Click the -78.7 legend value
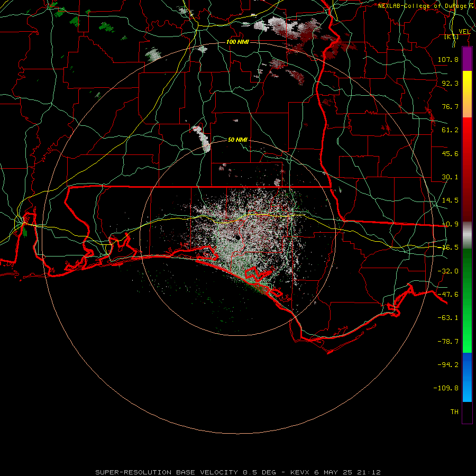476x476 pixels. tap(448, 342)
